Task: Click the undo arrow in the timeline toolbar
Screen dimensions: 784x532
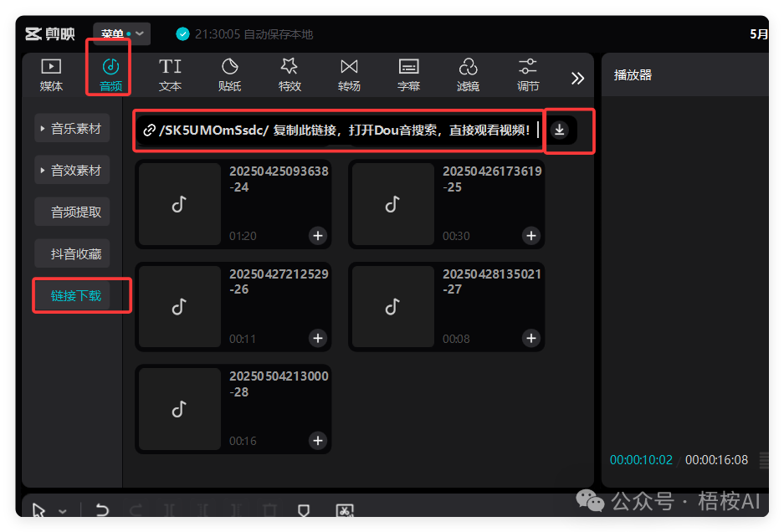Action: (x=102, y=510)
